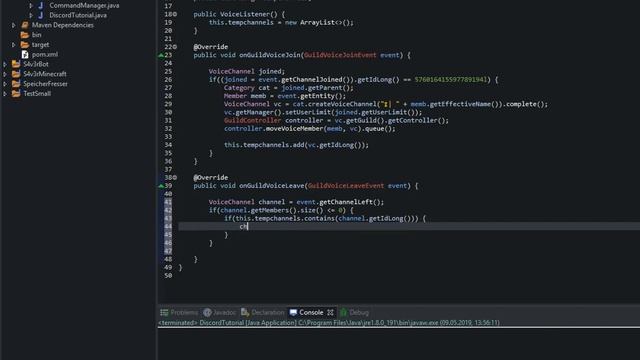
Task: Click the TestSmall project icon
Action: tap(16, 93)
